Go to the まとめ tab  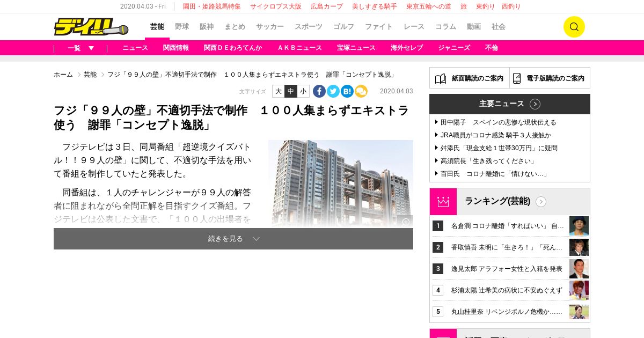coord(235,27)
